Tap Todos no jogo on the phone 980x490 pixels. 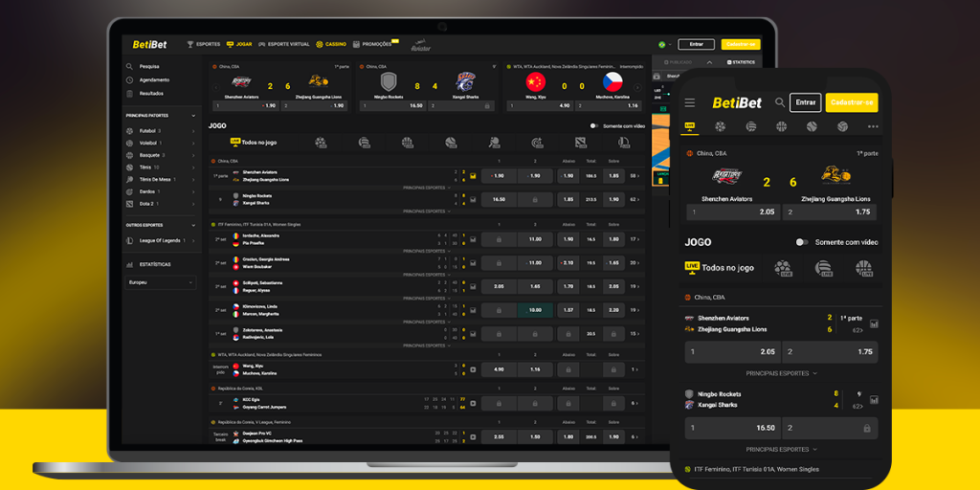720,268
